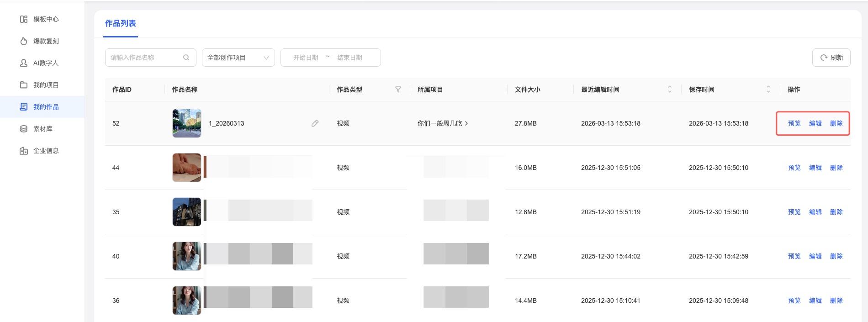
Task: Click the search magnifier icon in name field
Action: [x=186, y=58]
